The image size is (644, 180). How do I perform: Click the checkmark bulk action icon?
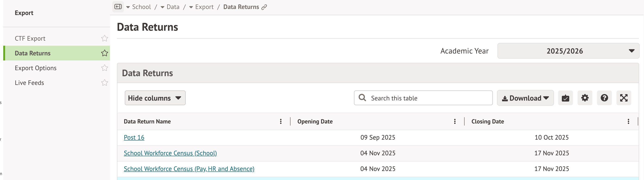point(566,98)
